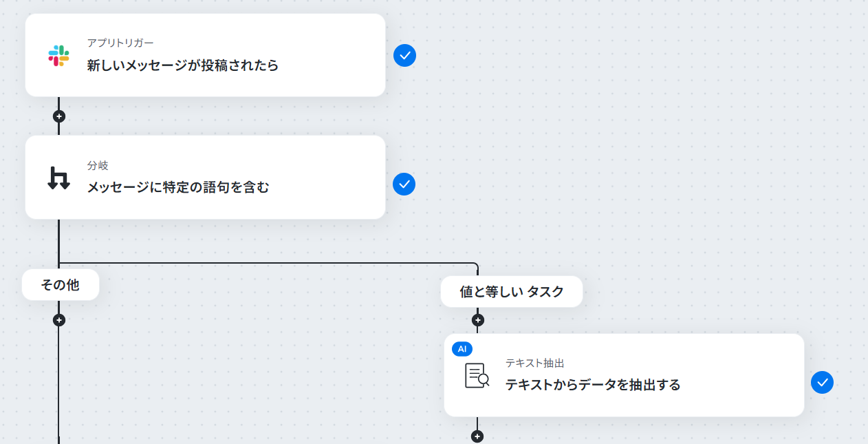
Task: Open the 分岐 condition card
Action: click(205, 178)
